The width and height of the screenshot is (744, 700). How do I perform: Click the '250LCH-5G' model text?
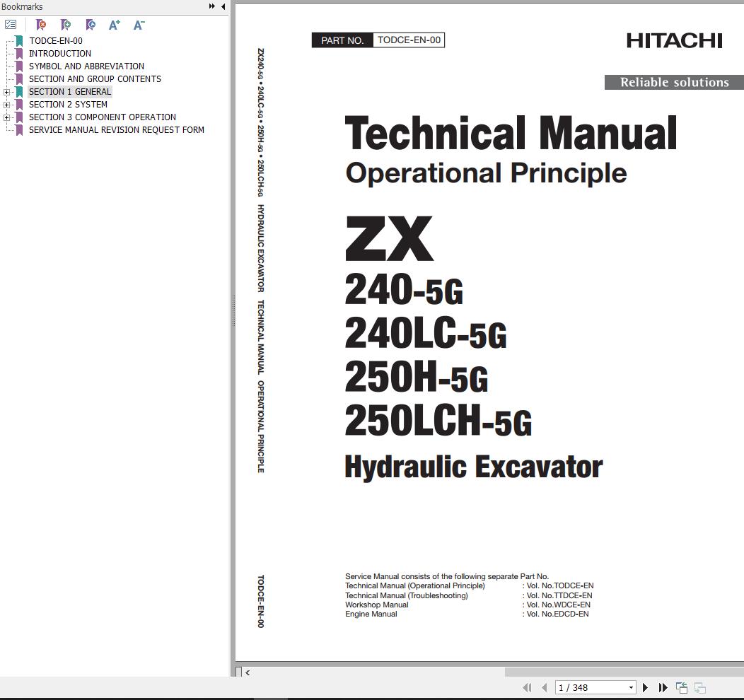438,420
